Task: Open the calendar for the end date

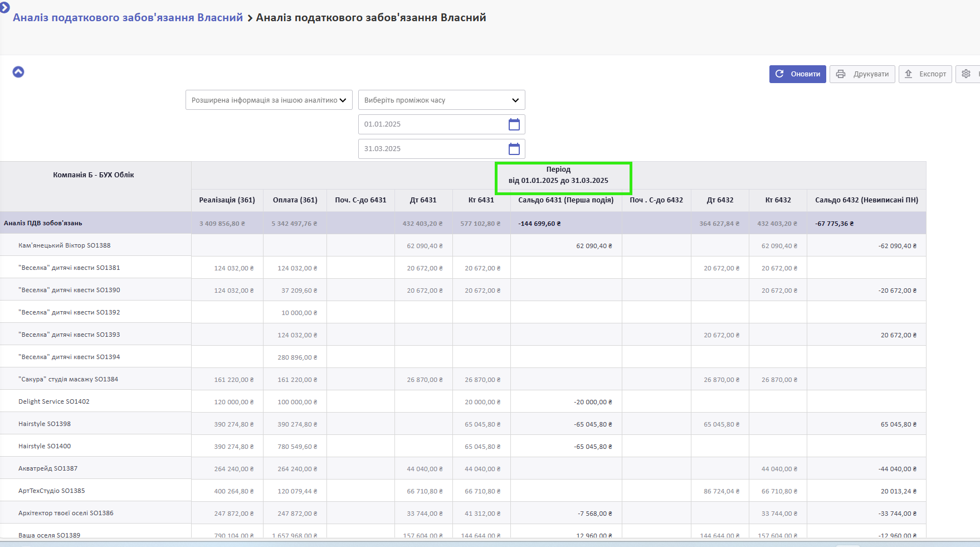Action: (x=514, y=149)
